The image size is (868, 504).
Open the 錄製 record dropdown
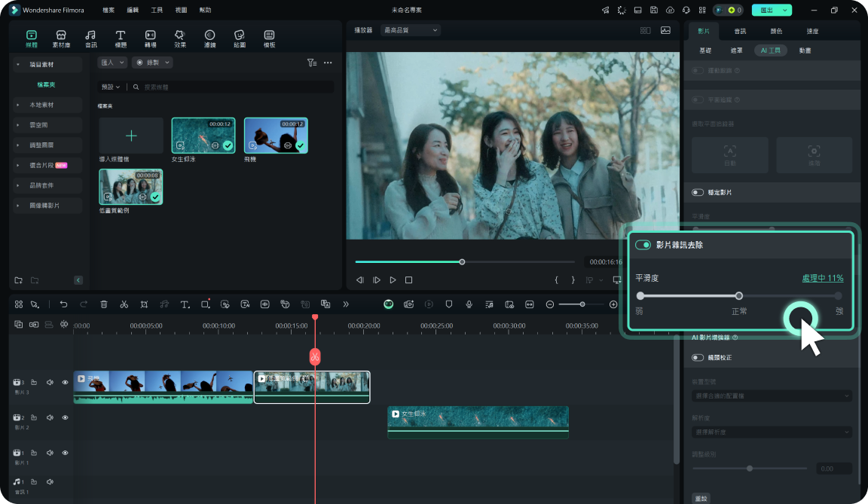point(153,63)
